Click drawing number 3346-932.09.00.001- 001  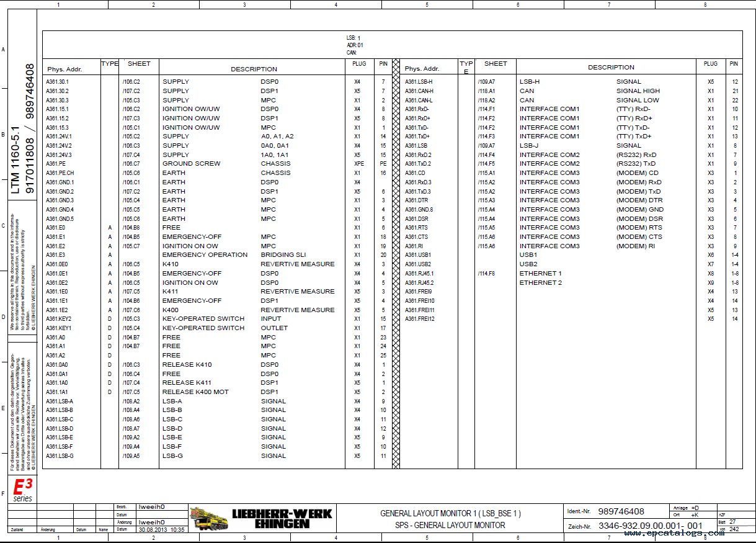(650, 526)
